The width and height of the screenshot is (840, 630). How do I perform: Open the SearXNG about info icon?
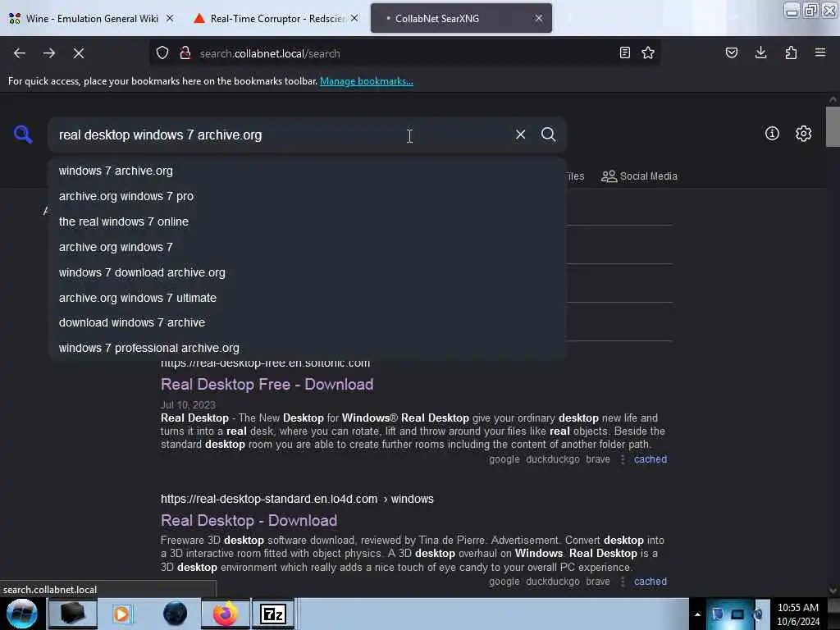[772, 134]
